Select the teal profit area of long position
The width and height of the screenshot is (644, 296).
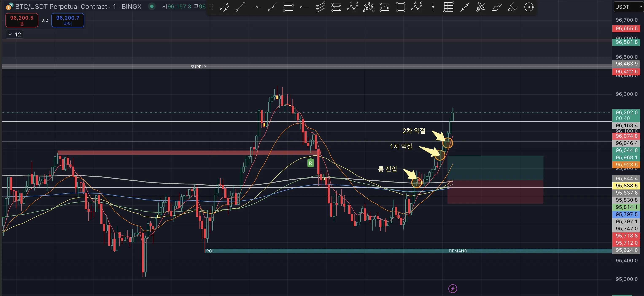(495, 168)
